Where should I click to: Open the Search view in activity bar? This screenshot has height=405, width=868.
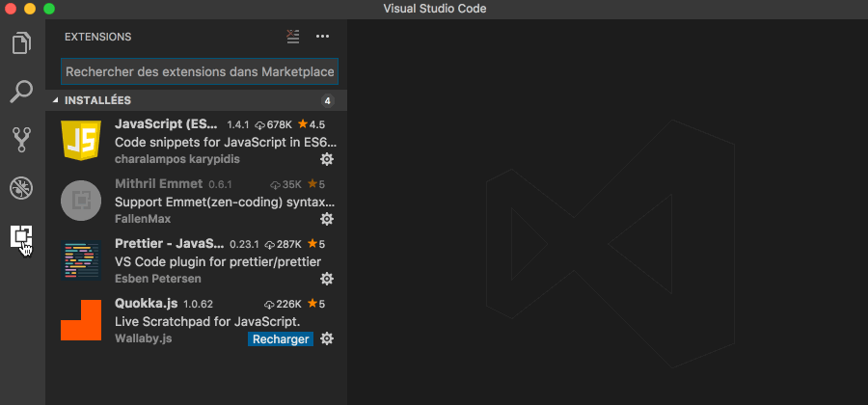(x=21, y=92)
